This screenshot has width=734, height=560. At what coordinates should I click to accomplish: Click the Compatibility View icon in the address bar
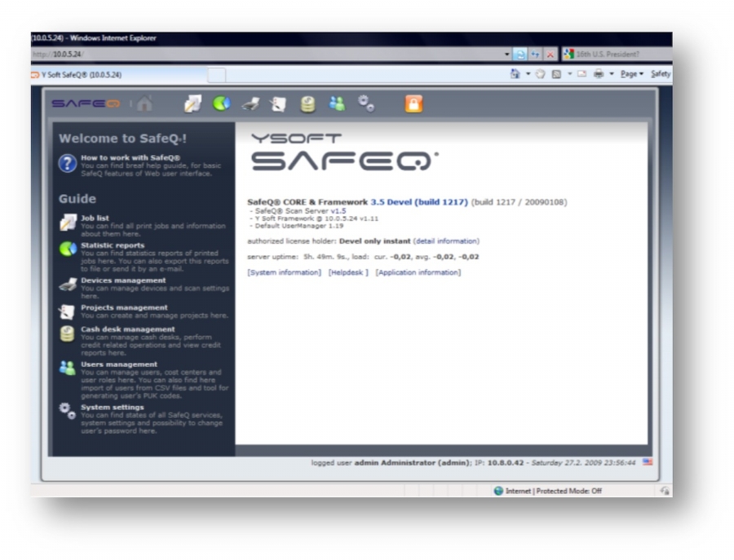pos(520,55)
